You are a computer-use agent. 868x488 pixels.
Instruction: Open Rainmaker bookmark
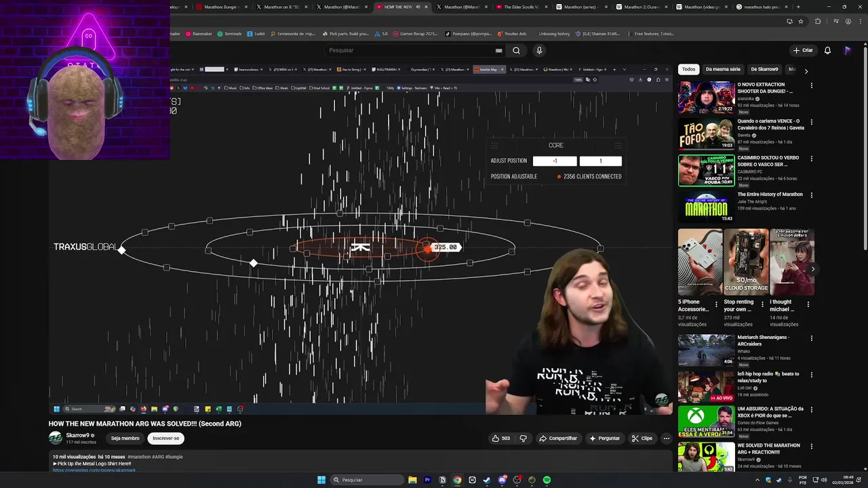199,33
